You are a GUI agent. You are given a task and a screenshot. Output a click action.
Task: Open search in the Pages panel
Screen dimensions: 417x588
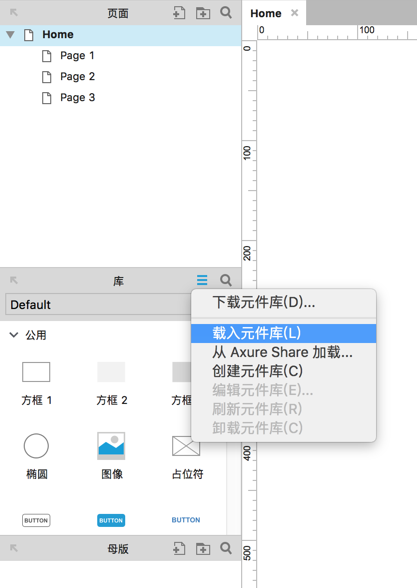226,13
